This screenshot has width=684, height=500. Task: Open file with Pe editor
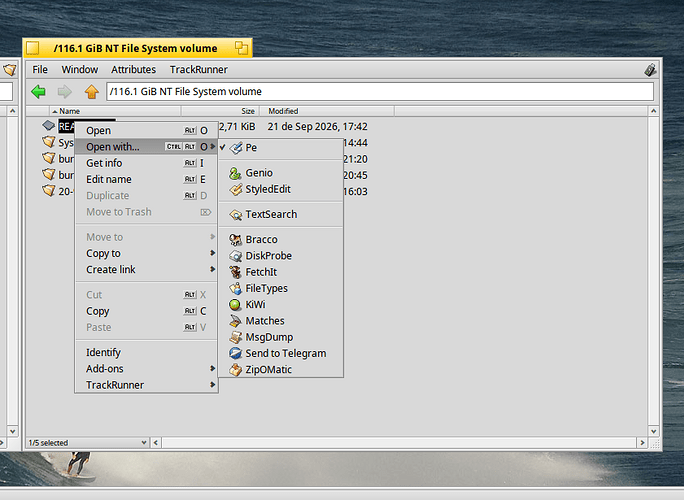281,147
